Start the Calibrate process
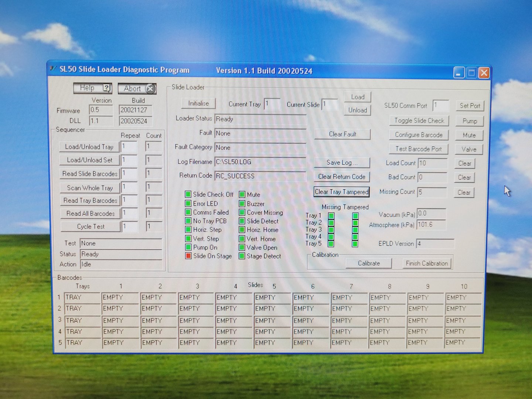Viewport: 532px width, 399px height. (368, 263)
